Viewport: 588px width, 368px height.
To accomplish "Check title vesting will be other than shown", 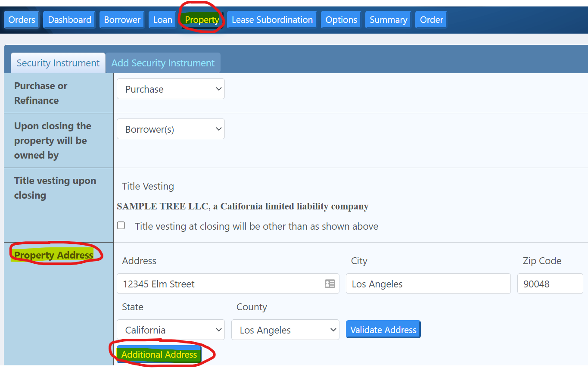I will [121, 225].
